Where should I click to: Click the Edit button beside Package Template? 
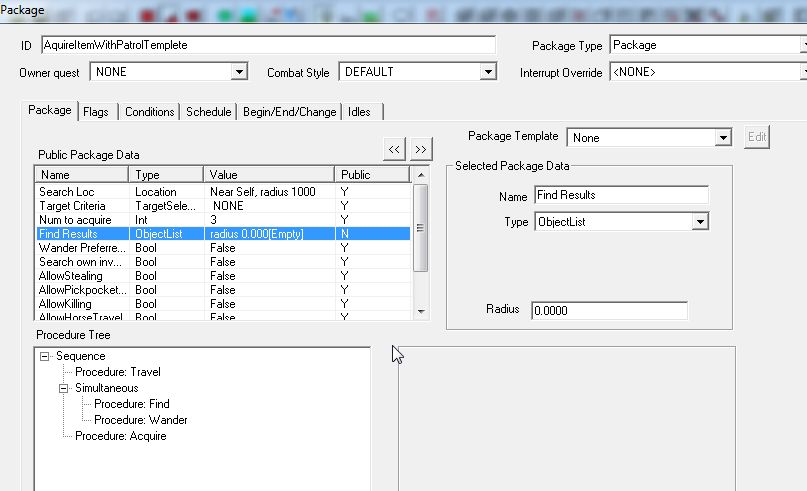(757, 137)
